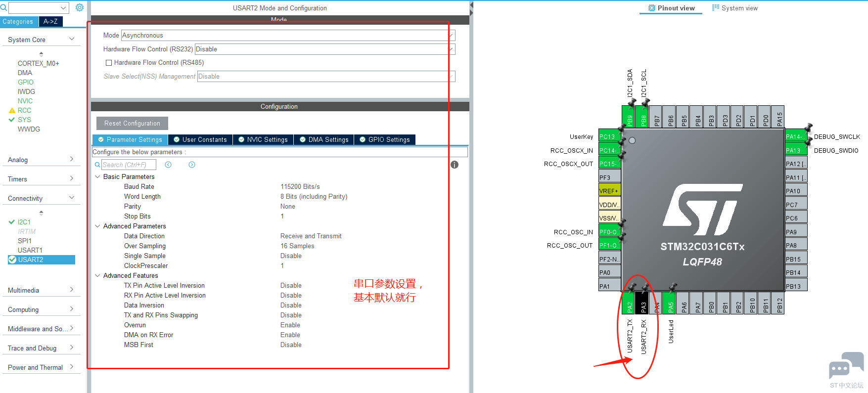The height and width of the screenshot is (393, 868).
Task: Select DMA in the System Core list
Action: coord(25,73)
